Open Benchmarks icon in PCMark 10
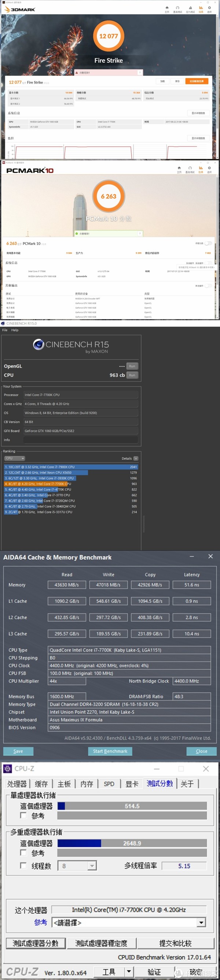220x980 pixels. click(x=190, y=168)
